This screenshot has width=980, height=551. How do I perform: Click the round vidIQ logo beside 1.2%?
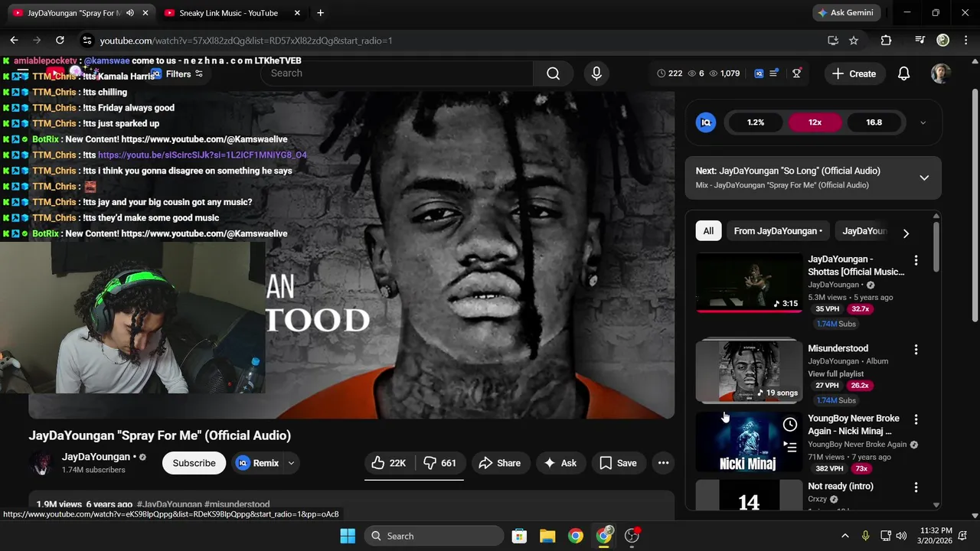pos(706,122)
